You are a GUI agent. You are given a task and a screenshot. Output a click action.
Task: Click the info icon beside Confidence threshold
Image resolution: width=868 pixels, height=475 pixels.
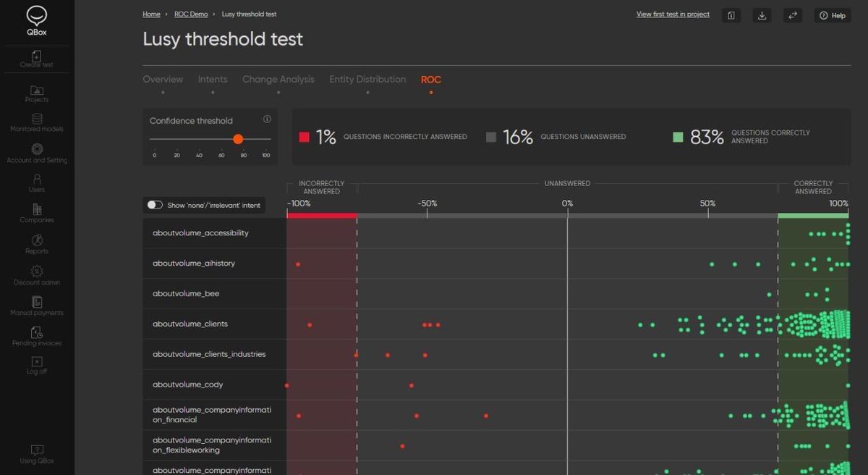click(267, 119)
